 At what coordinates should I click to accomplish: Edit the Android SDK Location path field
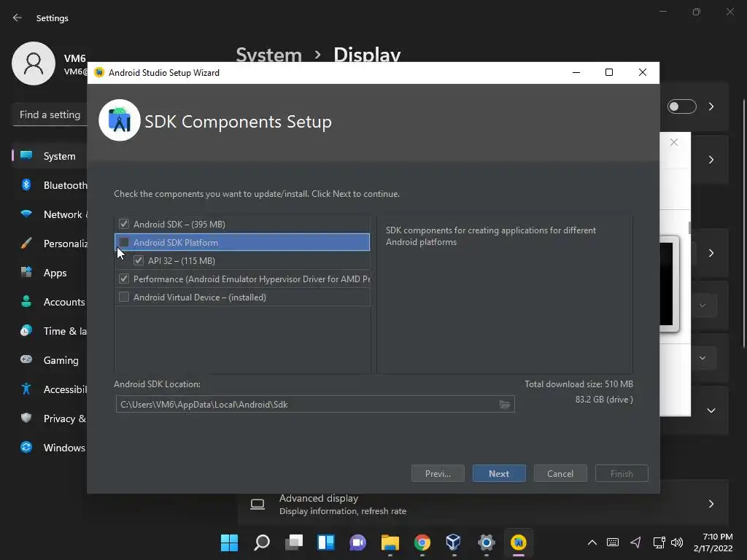point(315,404)
